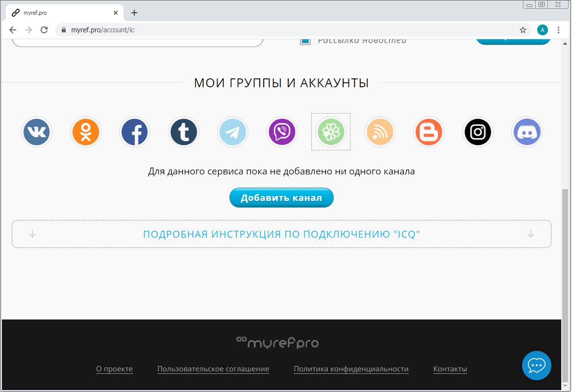Open the Telegram paper plane icon
The image size is (572, 392).
pyautogui.click(x=233, y=132)
